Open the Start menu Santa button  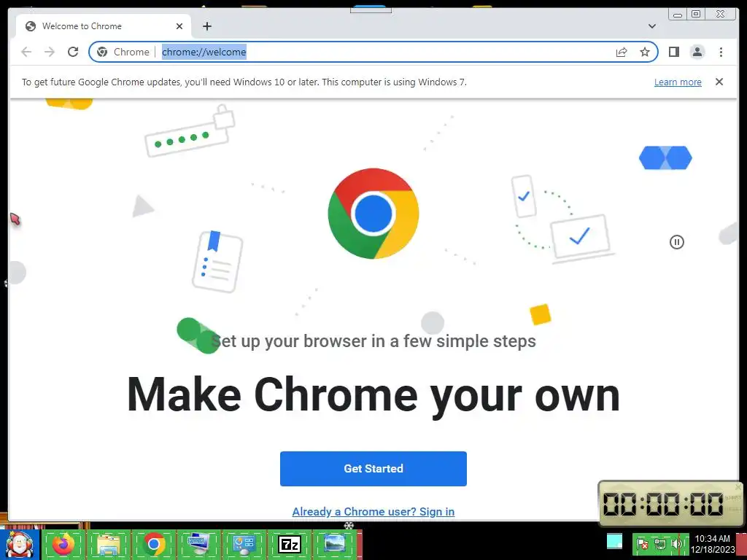(x=20, y=545)
